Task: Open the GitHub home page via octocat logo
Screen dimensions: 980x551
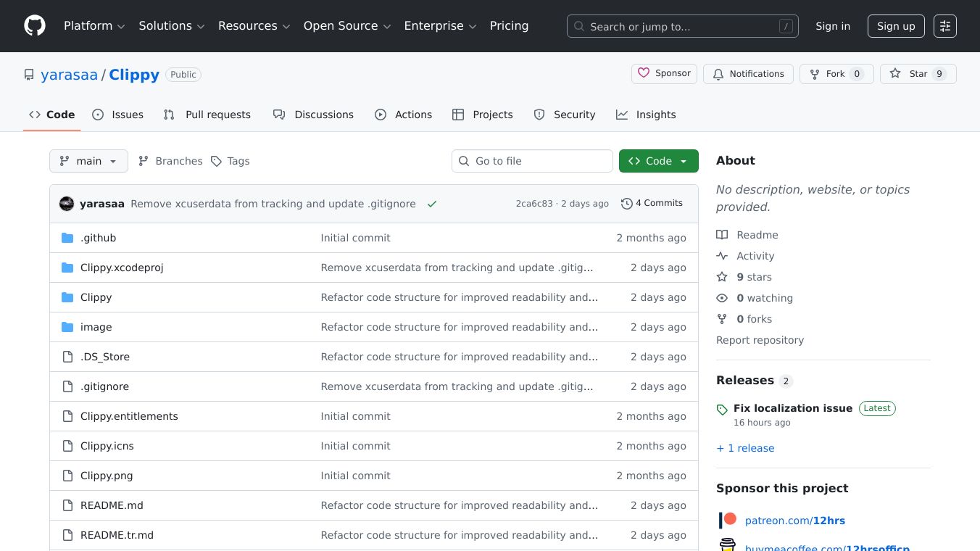Action: (x=34, y=25)
